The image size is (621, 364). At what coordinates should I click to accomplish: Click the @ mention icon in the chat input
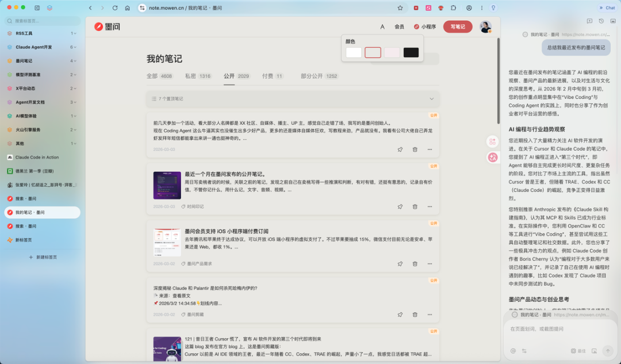tap(513, 351)
